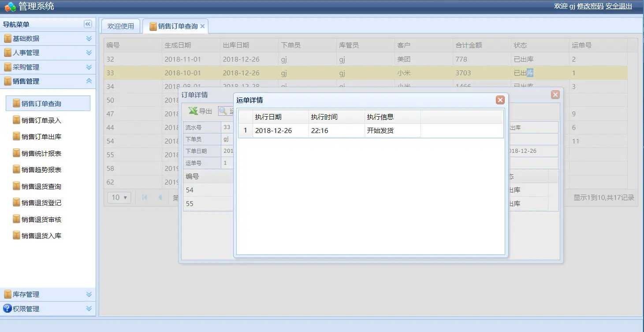Screen dimensions: 644x332
Task: Sort by 执行时间 column header
Action: [337, 117]
